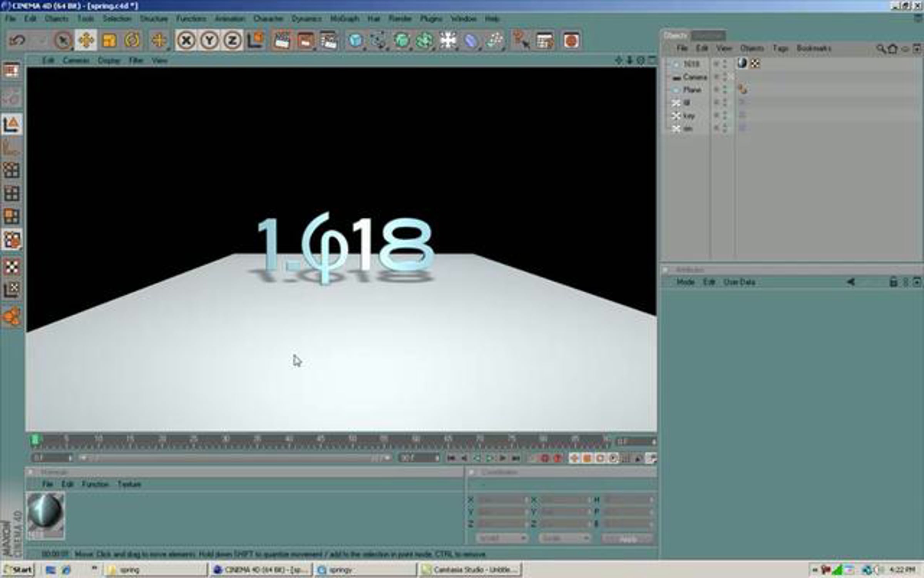924x578 pixels.
Task: Open the viewport Display menu
Action: pos(109,60)
